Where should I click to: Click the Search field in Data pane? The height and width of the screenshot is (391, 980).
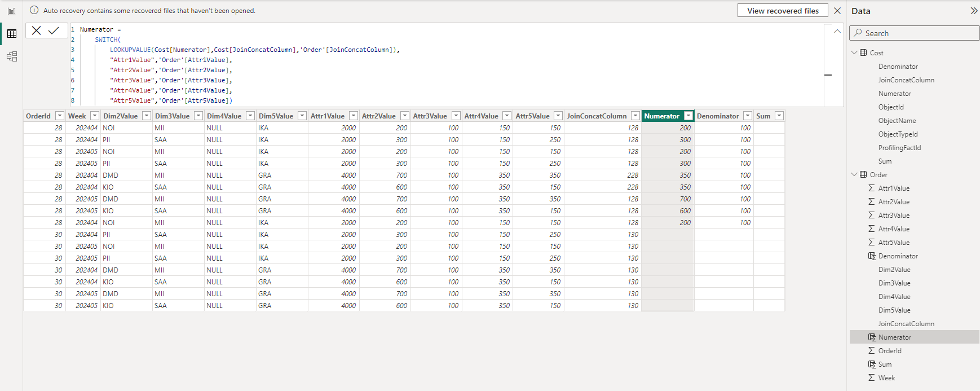pos(914,33)
